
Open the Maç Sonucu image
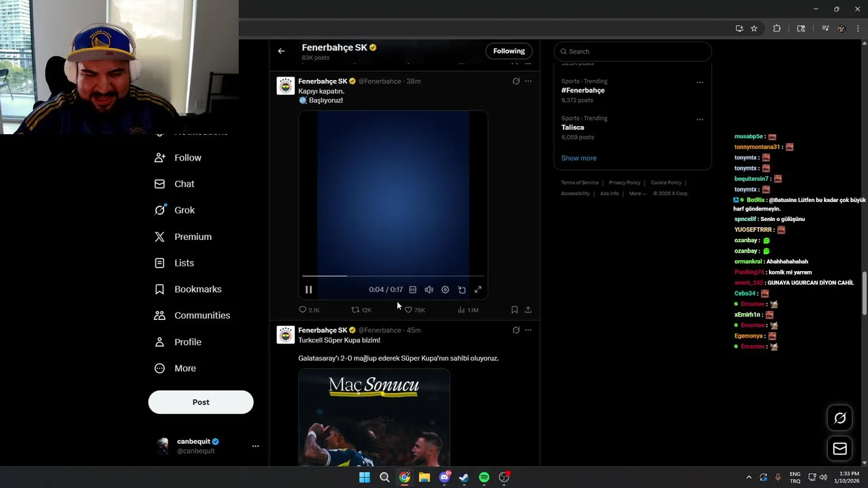(374, 417)
